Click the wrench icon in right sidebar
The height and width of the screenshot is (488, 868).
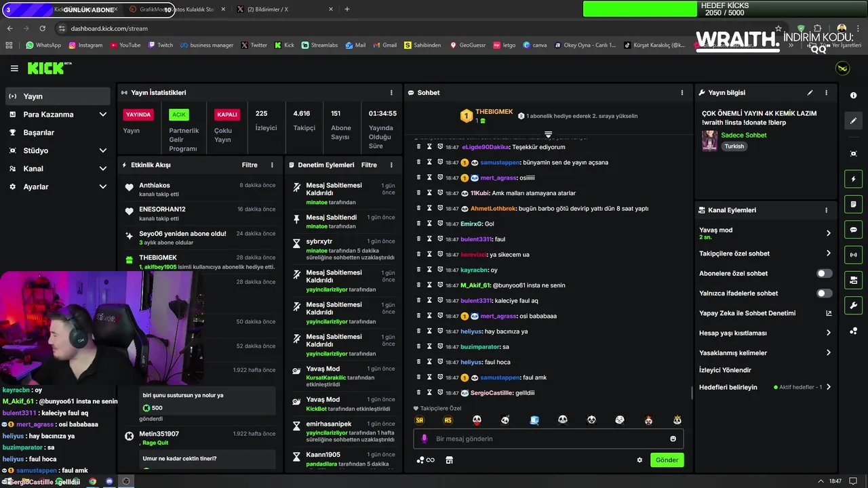[853, 305]
